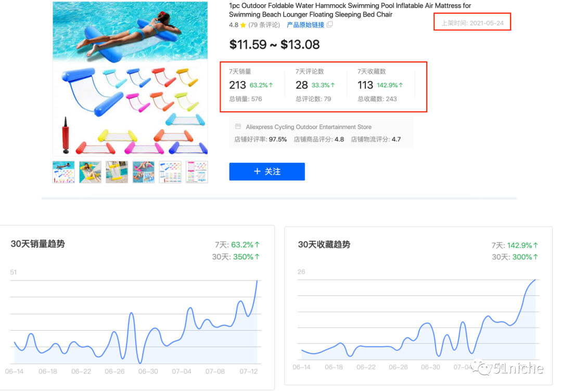
Task: Select the last product thumbnail in the strip
Action: point(196,172)
